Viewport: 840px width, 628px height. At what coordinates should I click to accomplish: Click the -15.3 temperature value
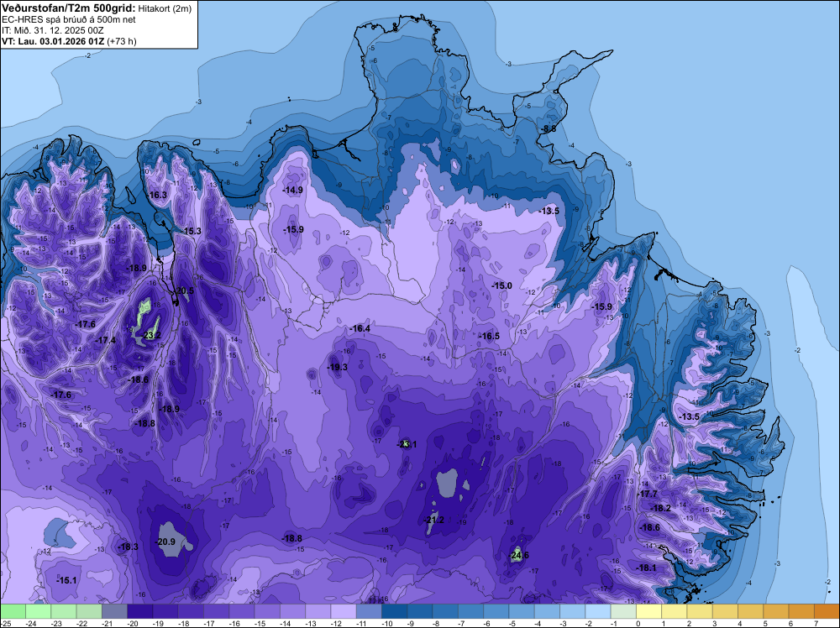coord(192,231)
